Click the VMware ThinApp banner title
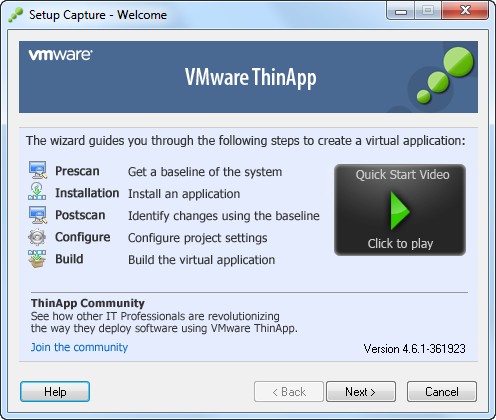The height and width of the screenshot is (420, 496). pos(251,77)
